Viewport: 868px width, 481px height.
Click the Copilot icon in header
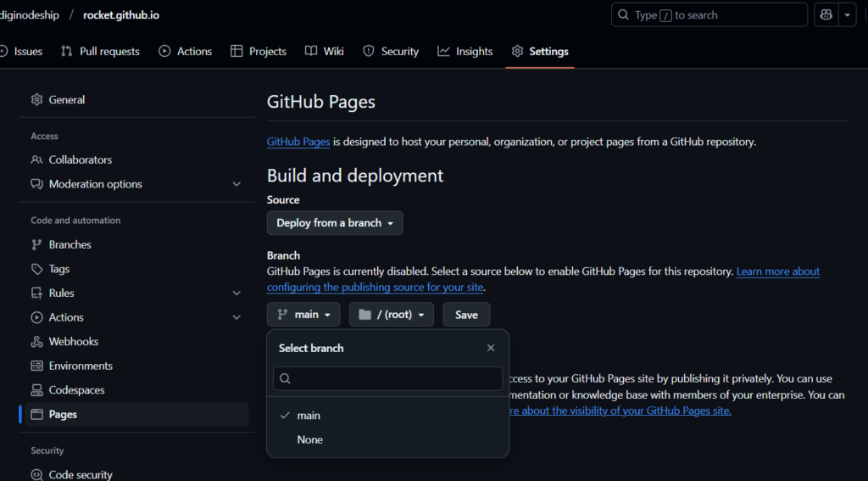click(826, 14)
